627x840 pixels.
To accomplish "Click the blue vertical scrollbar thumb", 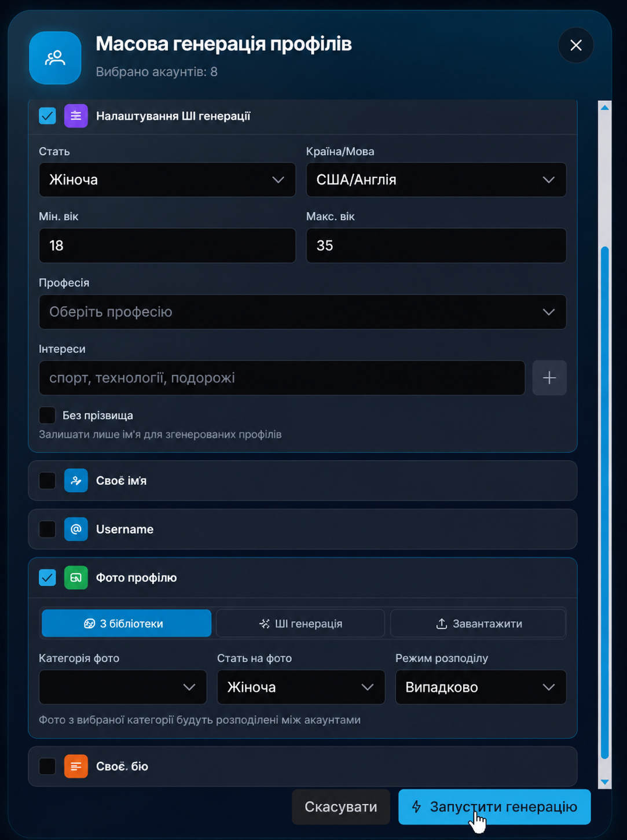I will 605,502.
